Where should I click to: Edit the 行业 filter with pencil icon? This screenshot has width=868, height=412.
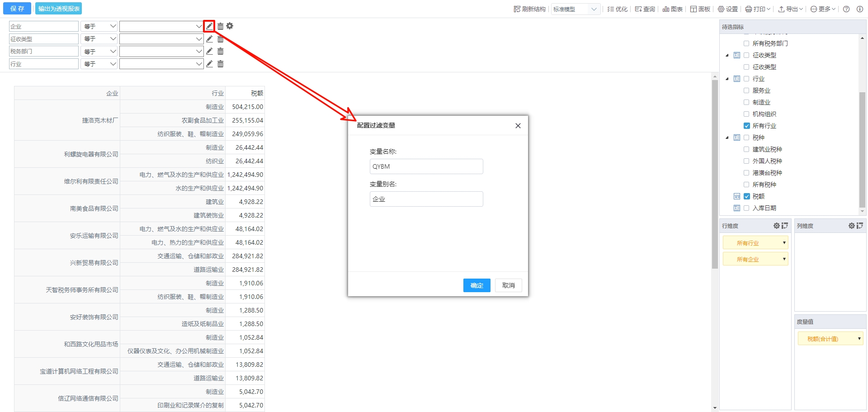point(209,64)
